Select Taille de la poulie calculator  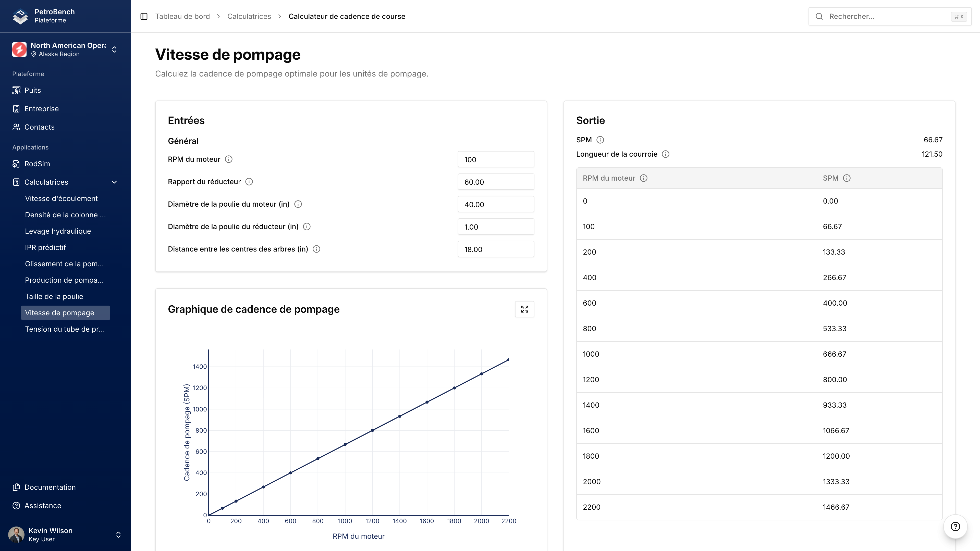pyautogui.click(x=54, y=296)
